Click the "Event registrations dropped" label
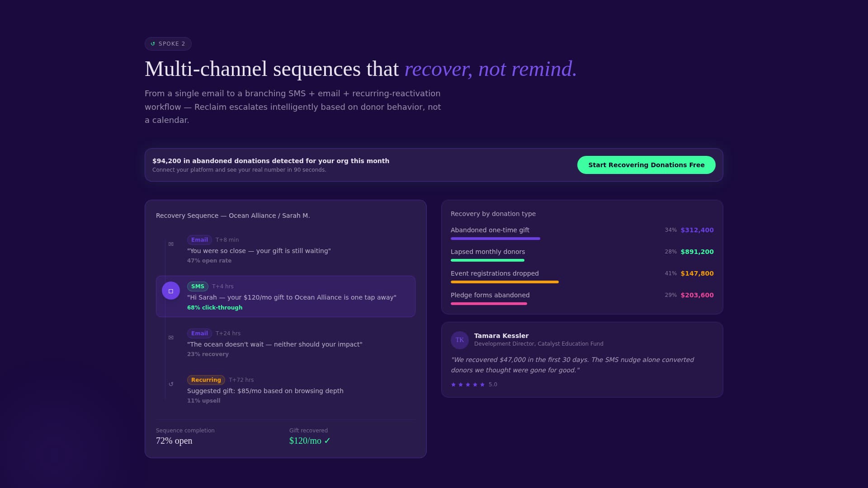This screenshot has width=868, height=488. coord(495,273)
